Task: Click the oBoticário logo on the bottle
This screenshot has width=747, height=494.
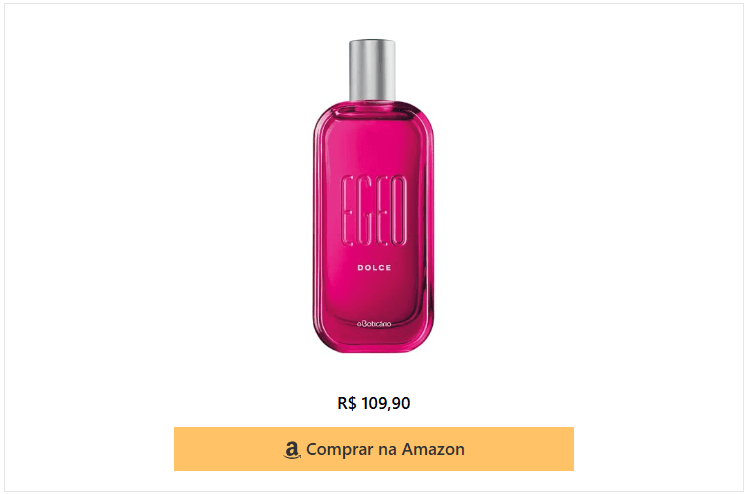Action: click(x=374, y=323)
